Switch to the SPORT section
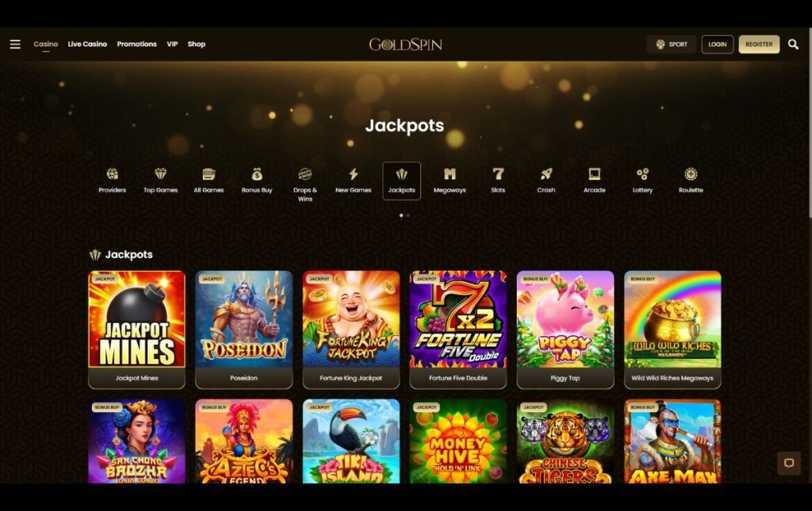 pos(671,44)
